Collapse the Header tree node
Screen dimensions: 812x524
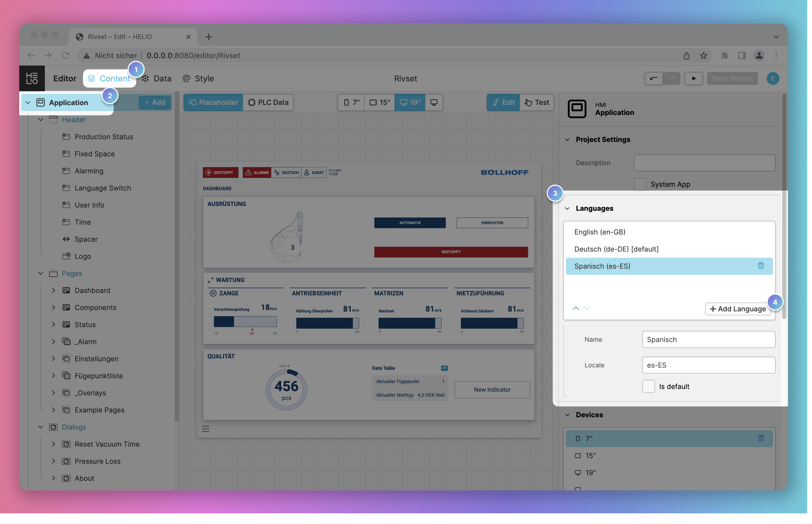[x=41, y=120]
